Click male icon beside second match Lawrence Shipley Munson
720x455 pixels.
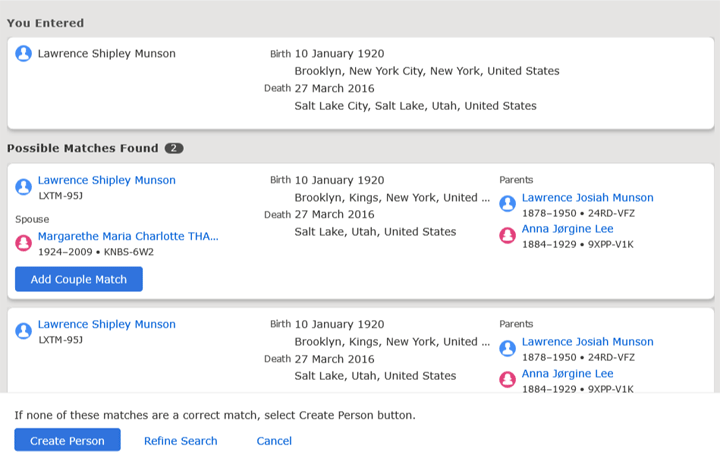coord(23,331)
